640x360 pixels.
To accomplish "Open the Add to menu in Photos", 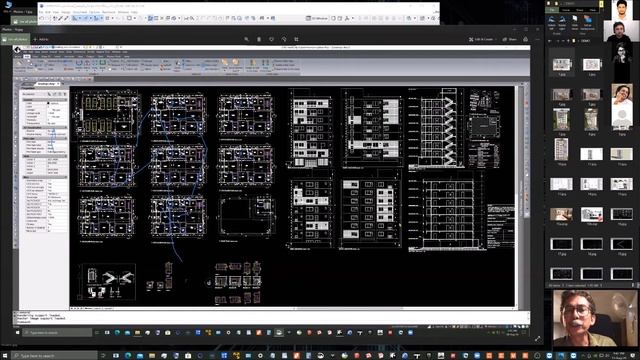I will (x=41, y=39).
